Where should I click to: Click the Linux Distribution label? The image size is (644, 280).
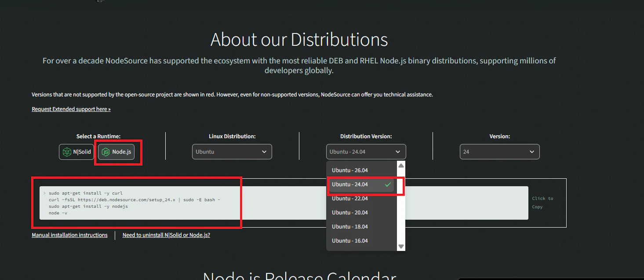click(x=232, y=136)
